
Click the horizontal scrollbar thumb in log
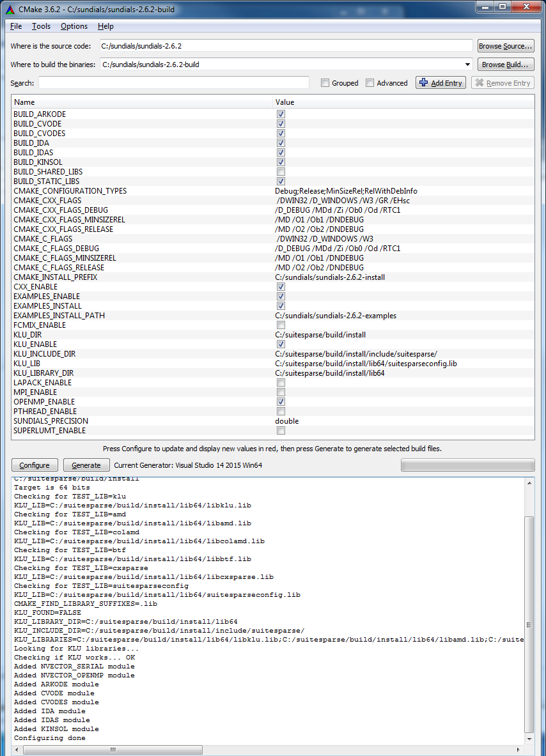(113, 750)
